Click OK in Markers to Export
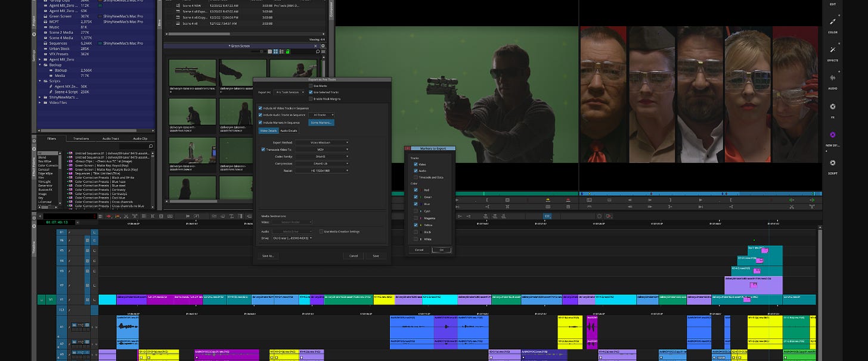 [442, 250]
